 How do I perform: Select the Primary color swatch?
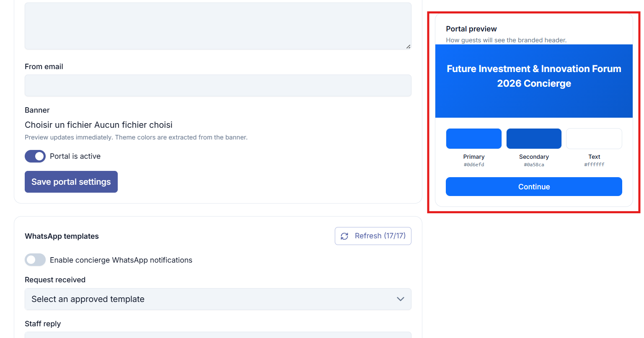pos(474,139)
